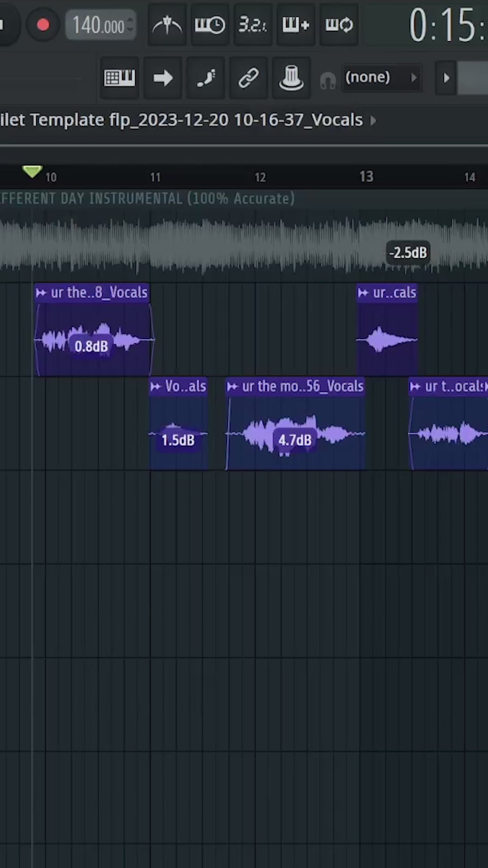The image size is (488, 868).
Task: Click the red record button
Action: coord(43,25)
